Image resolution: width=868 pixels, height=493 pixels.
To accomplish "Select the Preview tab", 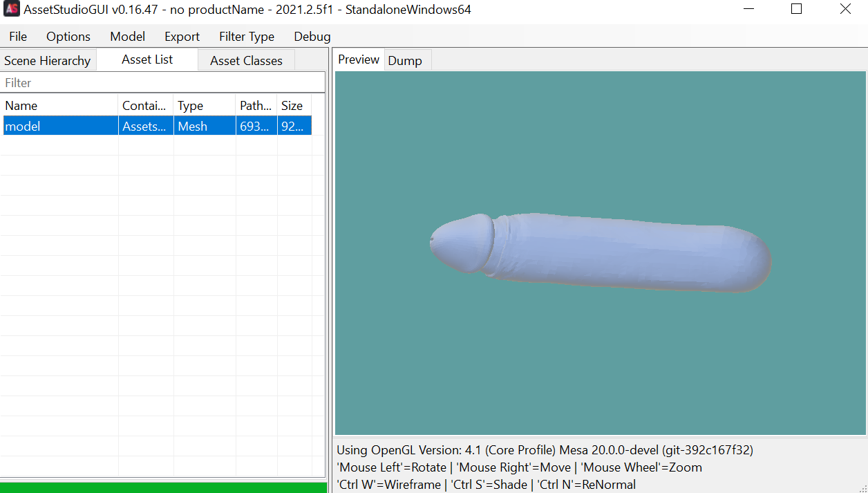I will 359,59.
